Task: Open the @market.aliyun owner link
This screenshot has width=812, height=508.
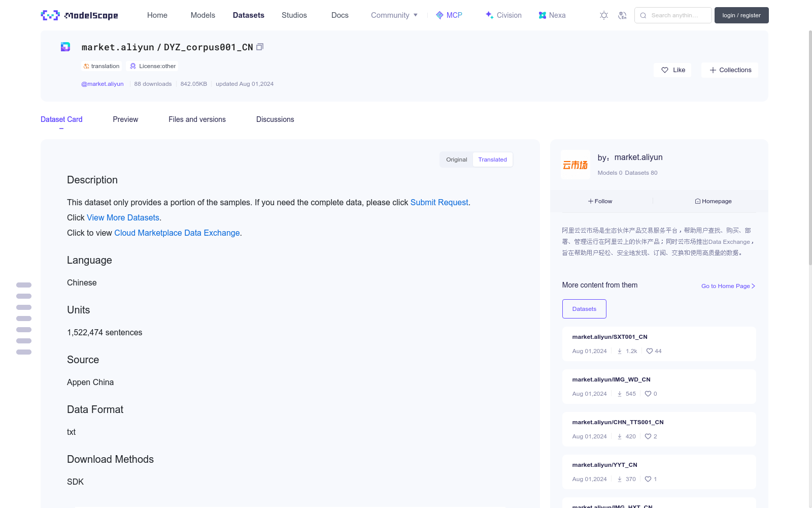Action: (103, 84)
